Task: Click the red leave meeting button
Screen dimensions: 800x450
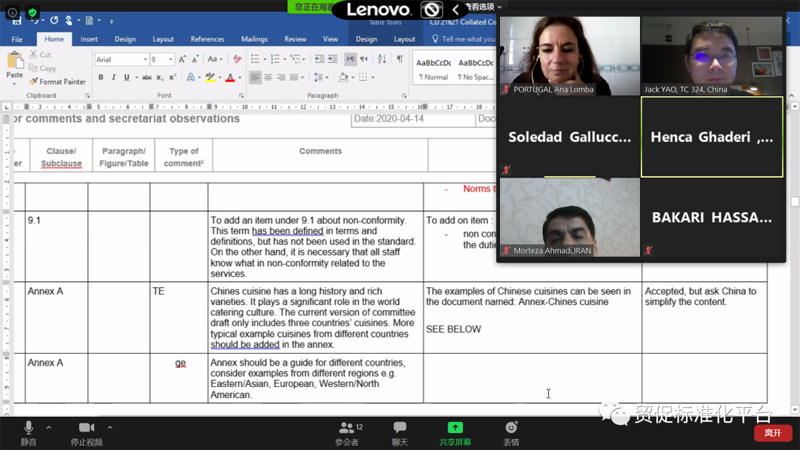Action: 772,433
